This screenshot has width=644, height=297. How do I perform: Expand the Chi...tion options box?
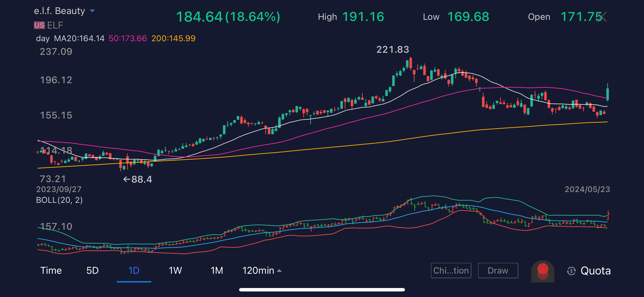[451, 270]
